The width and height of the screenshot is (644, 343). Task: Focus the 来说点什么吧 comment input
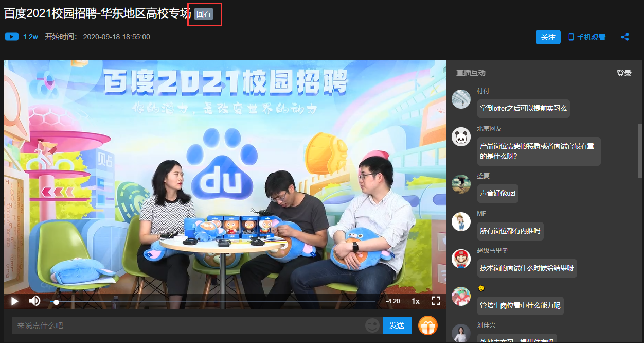(198, 325)
